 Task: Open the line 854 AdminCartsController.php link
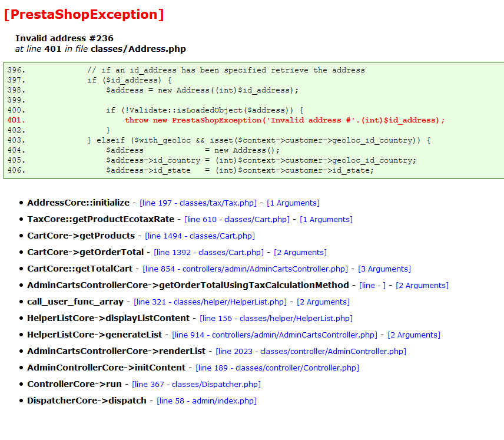pyautogui.click(x=246, y=269)
